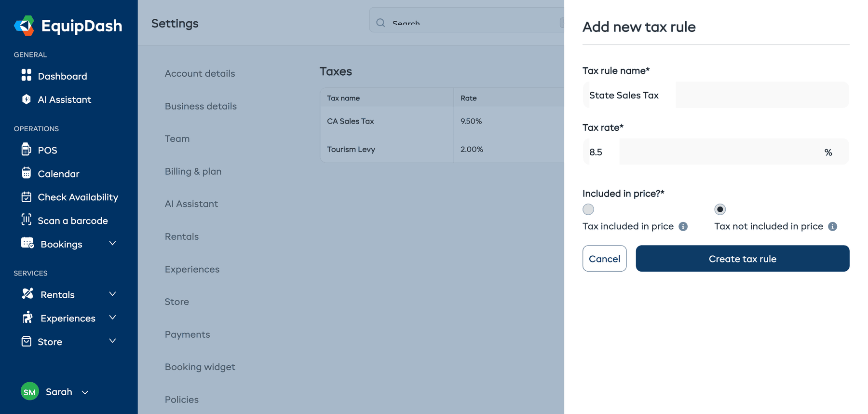The width and height of the screenshot is (868, 414).
Task: Go to Team settings section
Action: click(x=177, y=138)
